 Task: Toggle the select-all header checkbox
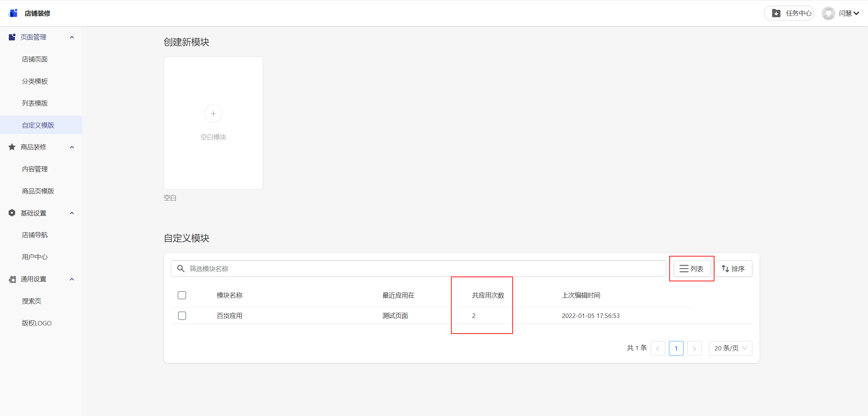point(182,295)
